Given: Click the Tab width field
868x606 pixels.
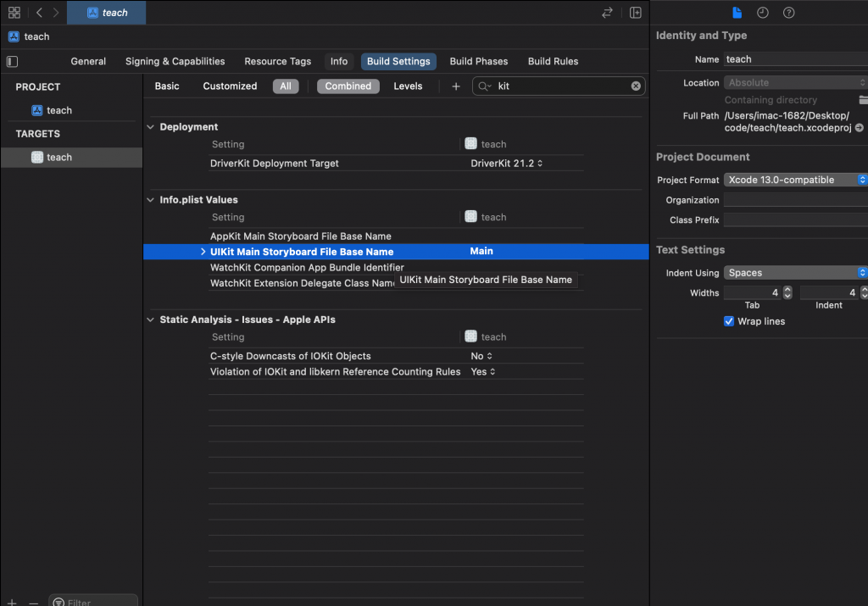Looking at the screenshot, I should tap(753, 292).
